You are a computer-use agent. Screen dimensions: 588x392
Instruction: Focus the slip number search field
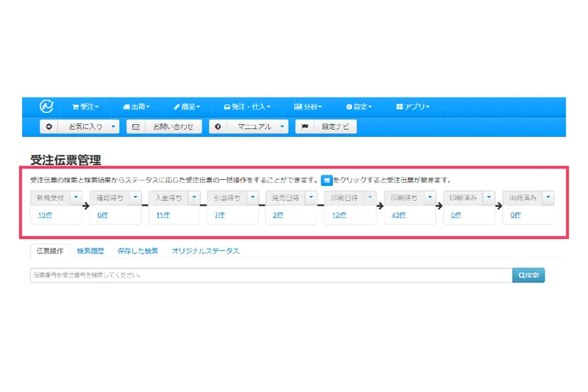click(271, 275)
